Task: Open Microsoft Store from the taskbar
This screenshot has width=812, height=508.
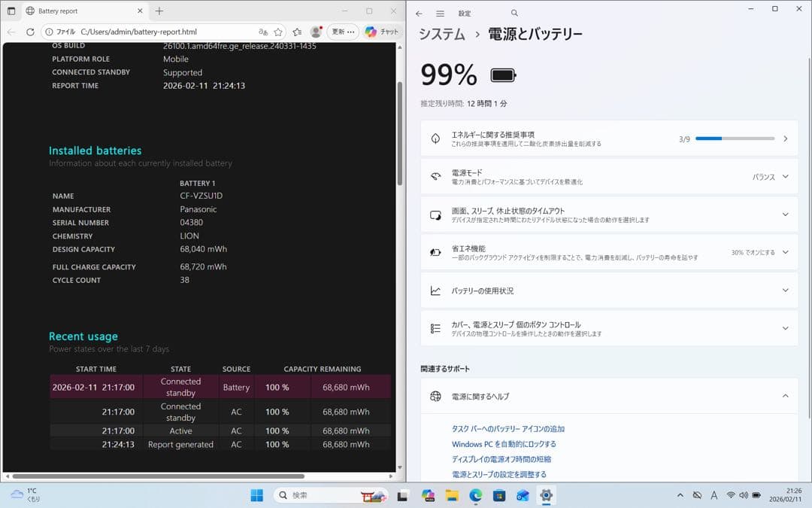Action: tap(498, 495)
